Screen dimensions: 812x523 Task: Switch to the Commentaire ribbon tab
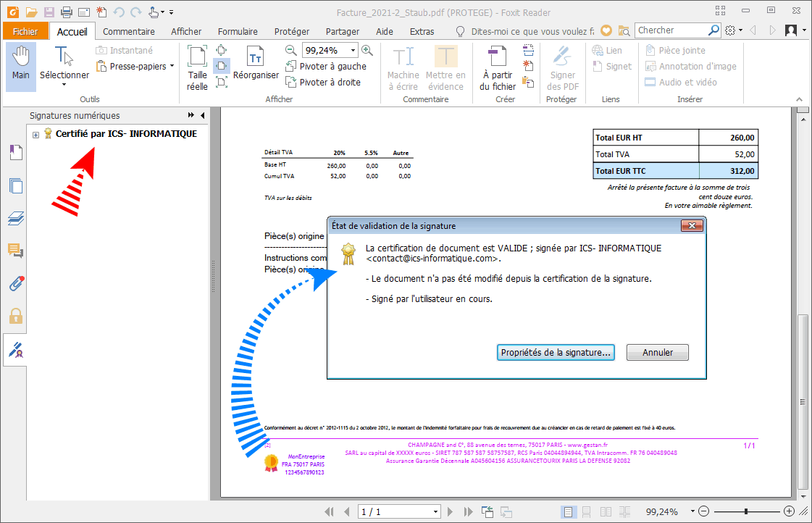[128, 31]
